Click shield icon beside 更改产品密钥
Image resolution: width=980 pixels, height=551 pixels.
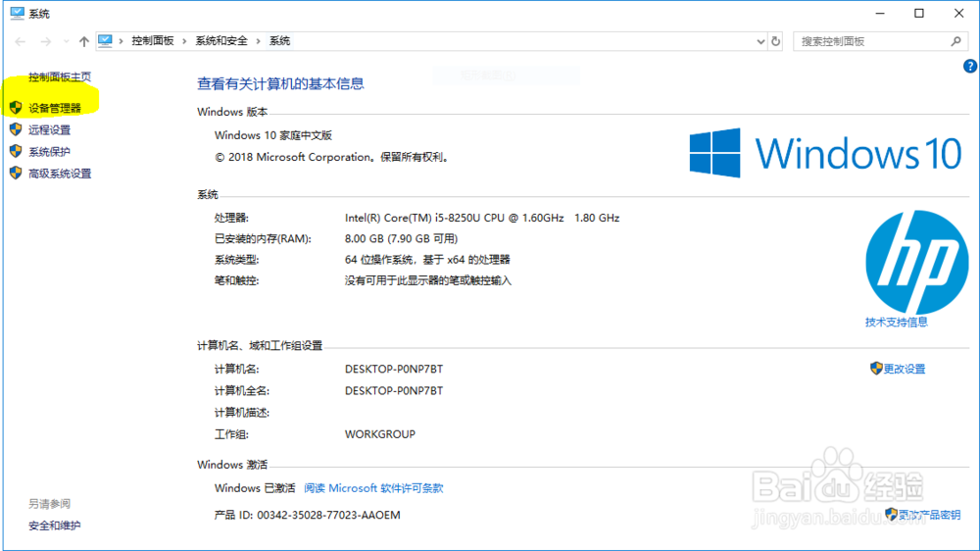[891, 515]
